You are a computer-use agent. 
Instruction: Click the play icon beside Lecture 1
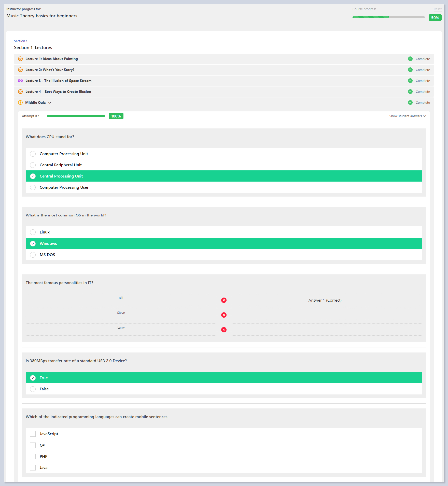coord(20,59)
